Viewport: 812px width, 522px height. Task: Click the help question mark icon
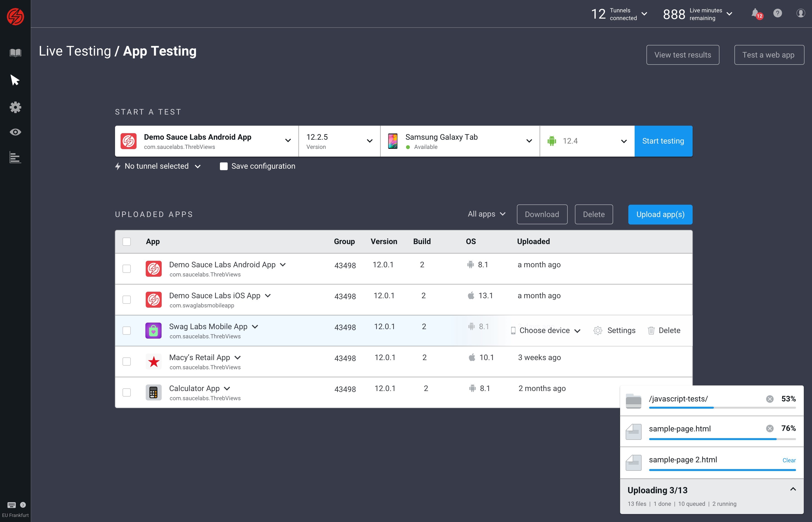[x=777, y=13]
